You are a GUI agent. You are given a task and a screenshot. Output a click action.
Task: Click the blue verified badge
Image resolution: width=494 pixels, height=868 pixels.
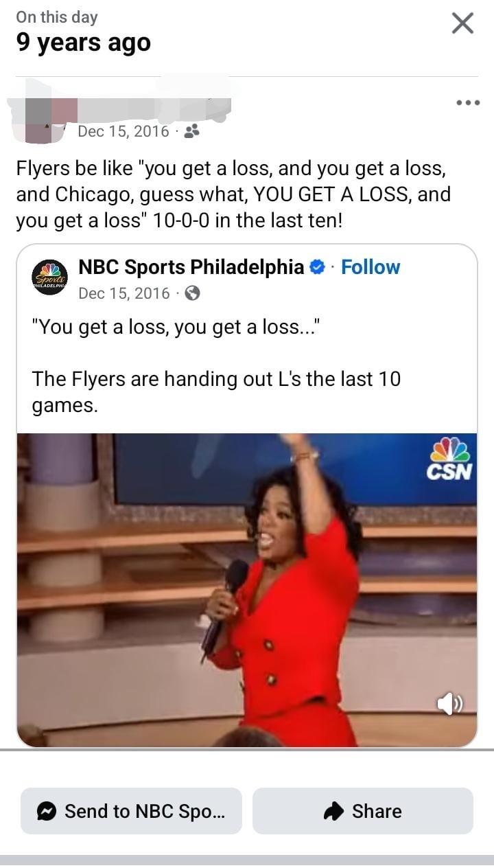318,267
